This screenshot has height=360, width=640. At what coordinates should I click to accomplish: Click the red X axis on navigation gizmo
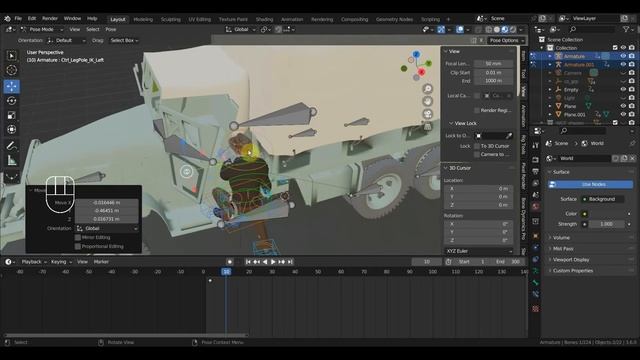421,72
